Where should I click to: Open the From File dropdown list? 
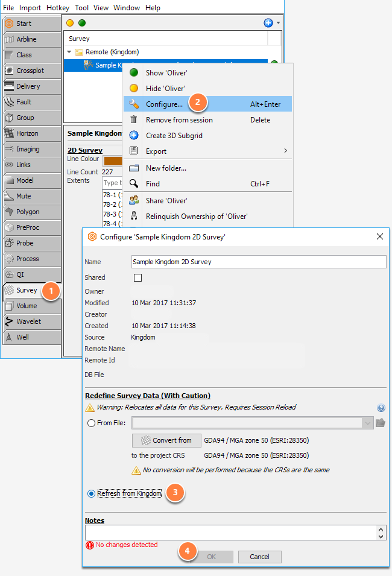(367, 423)
